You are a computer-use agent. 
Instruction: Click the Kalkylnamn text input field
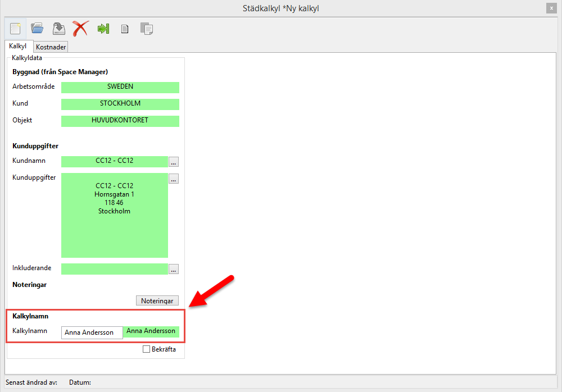click(x=92, y=332)
